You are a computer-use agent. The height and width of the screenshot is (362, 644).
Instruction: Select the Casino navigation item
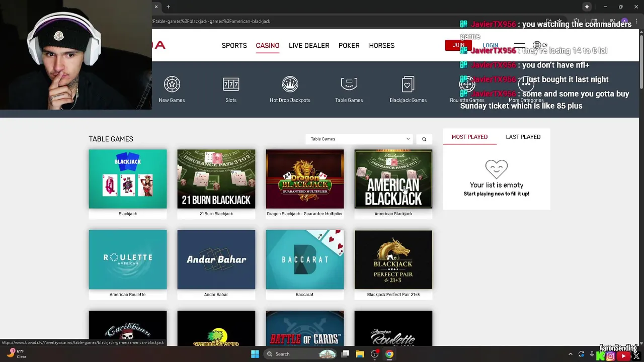[268, 45]
